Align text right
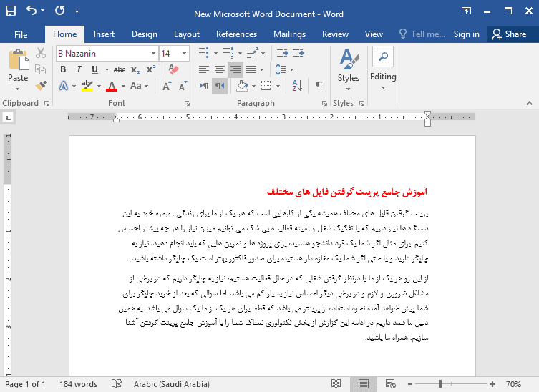The width and height of the screenshot is (539, 392). [x=235, y=69]
